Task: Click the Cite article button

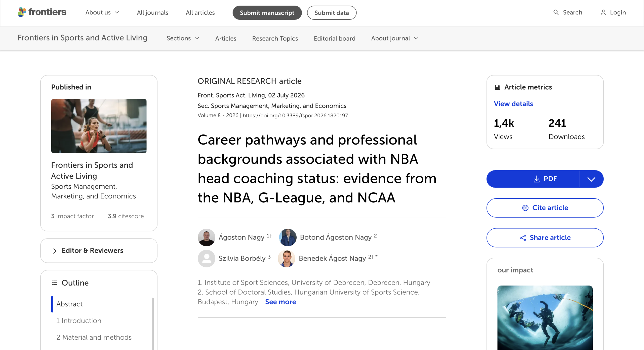Action: [545, 208]
